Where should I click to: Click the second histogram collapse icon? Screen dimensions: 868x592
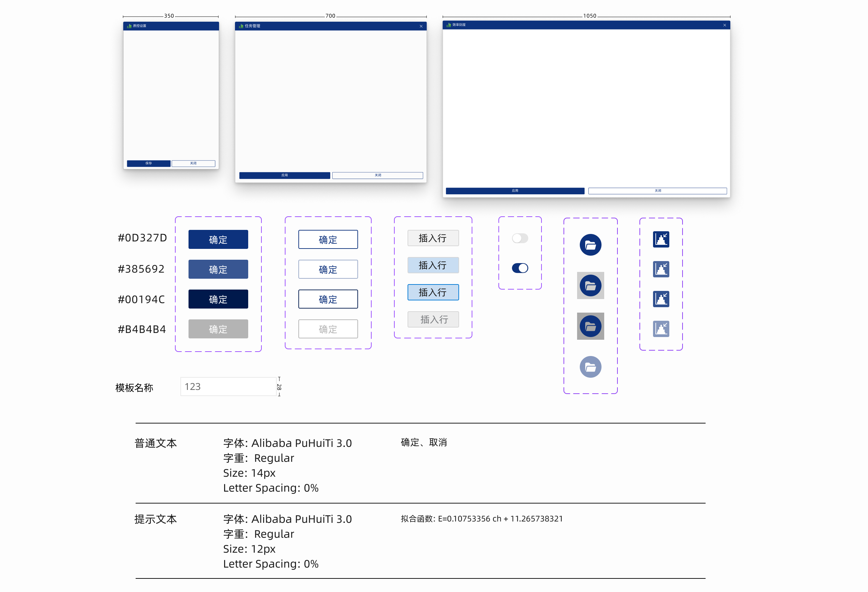pyautogui.click(x=661, y=269)
